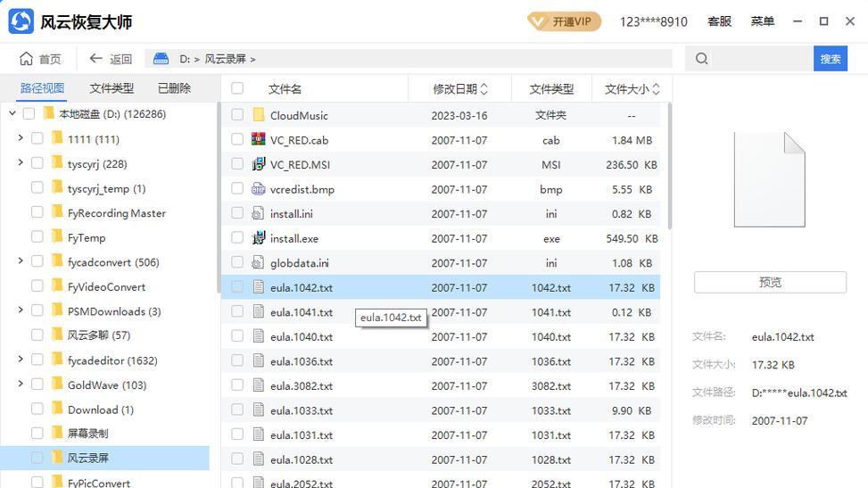Tick the checkbox for 风云多聊 (57)
Screen dimensions: 868x488
click(x=37, y=335)
